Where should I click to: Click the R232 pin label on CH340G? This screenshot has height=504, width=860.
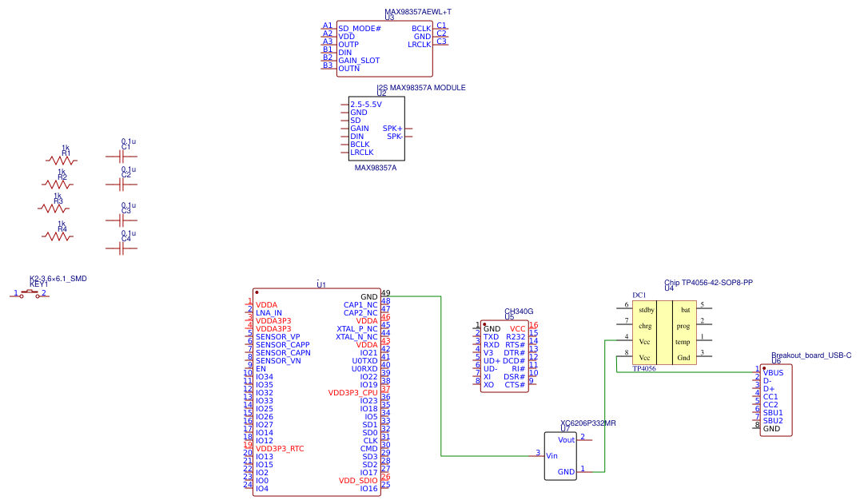point(516,337)
